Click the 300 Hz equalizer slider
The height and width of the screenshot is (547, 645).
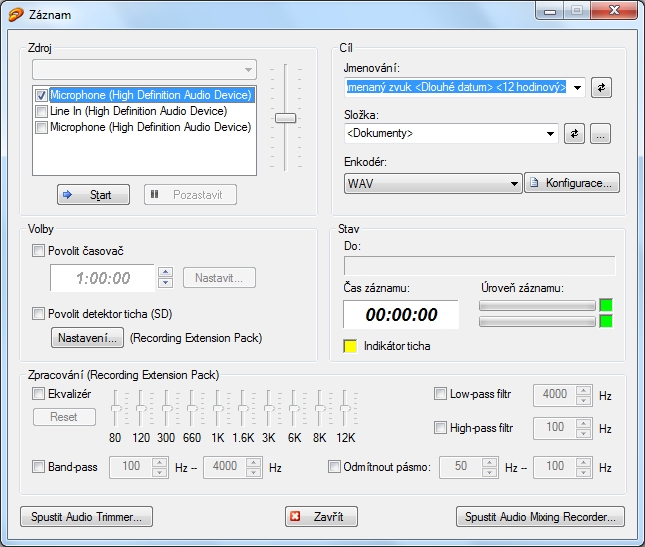pyautogui.click(x=167, y=408)
